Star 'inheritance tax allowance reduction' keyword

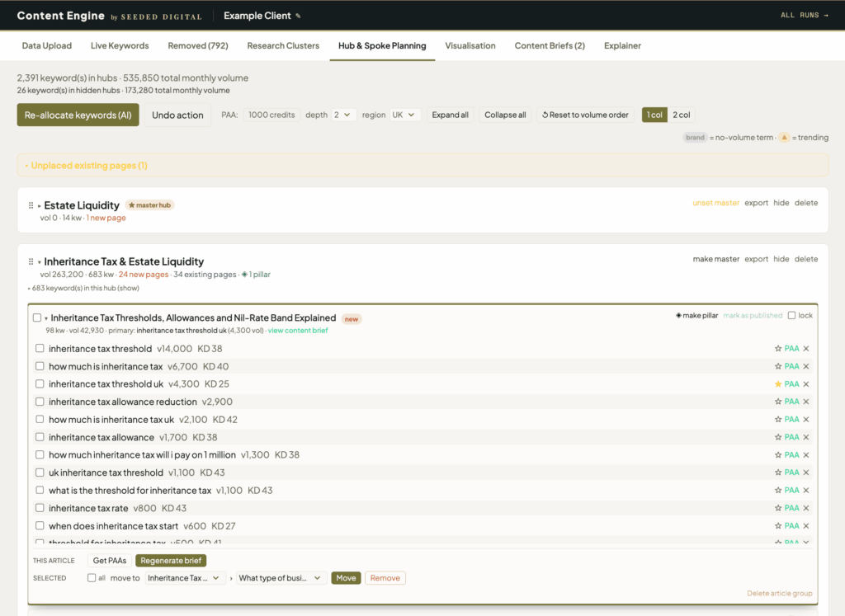point(777,402)
